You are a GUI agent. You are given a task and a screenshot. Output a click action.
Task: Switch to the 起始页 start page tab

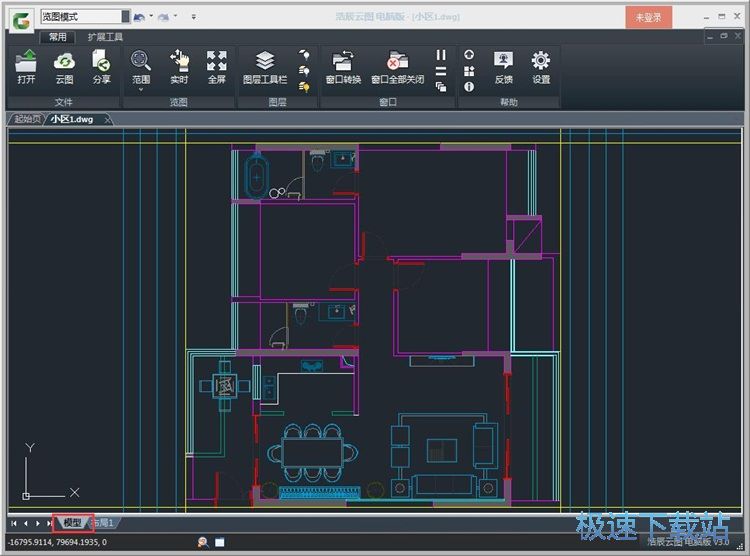tap(28, 119)
